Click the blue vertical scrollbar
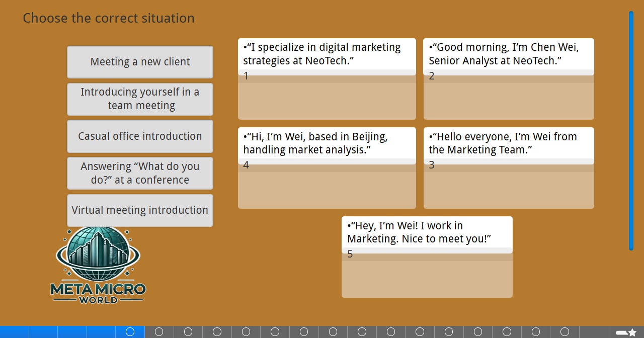 click(x=631, y=131)
